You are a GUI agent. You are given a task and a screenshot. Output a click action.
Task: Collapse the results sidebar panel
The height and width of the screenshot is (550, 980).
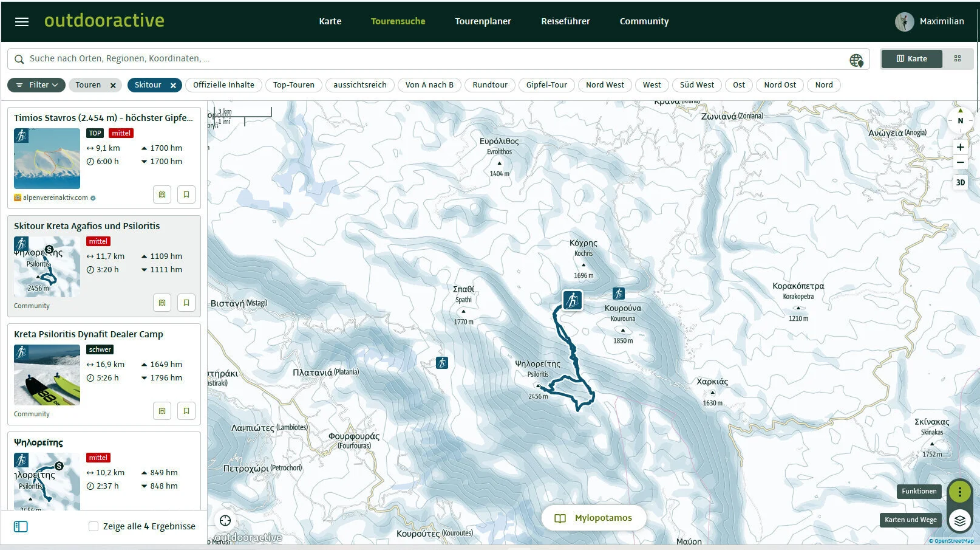21,526
